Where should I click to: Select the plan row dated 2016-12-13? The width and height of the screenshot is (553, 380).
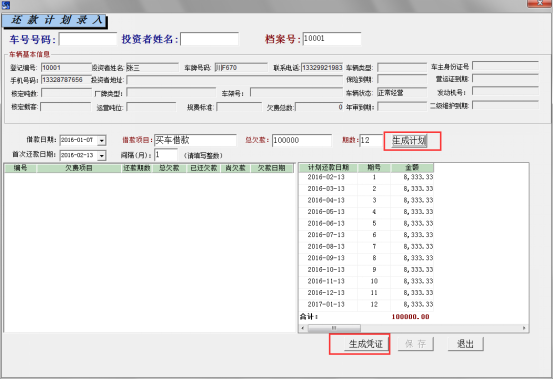coord(366,293)
